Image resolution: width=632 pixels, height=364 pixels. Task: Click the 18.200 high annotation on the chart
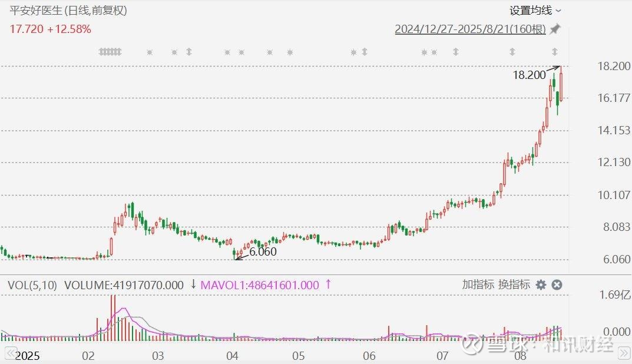click(530, 75)
